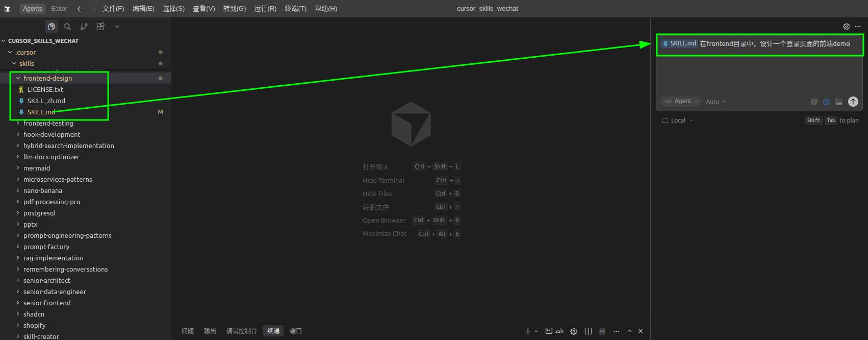Open the Explorer files view icon

click(52, 27)
